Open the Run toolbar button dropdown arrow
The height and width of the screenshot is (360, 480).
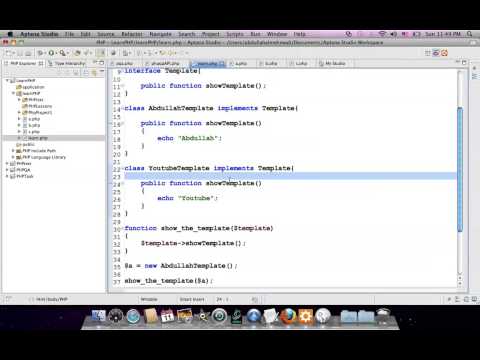56,53
